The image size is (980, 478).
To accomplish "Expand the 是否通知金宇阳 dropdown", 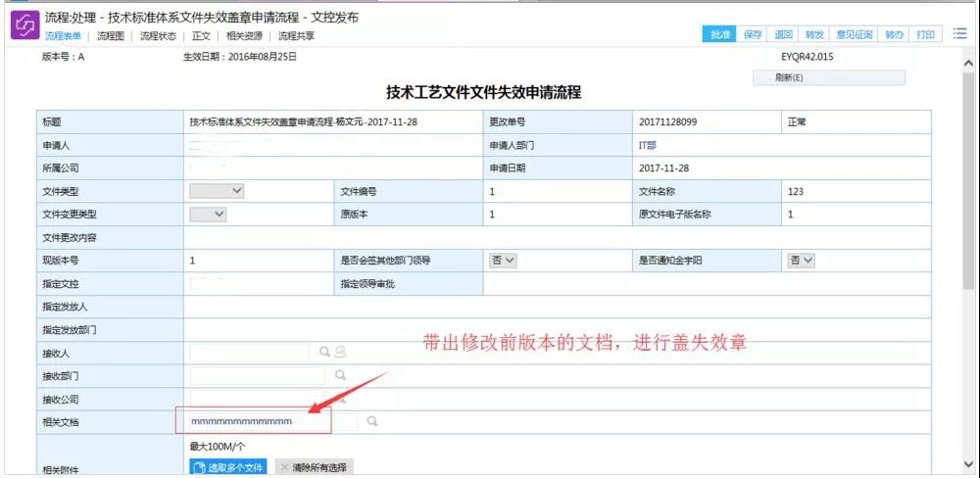I will (x=801, y=261).
